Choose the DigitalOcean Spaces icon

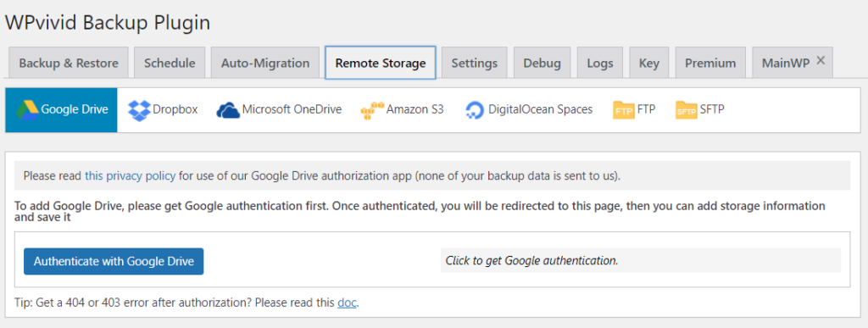(x=475, y=110)
